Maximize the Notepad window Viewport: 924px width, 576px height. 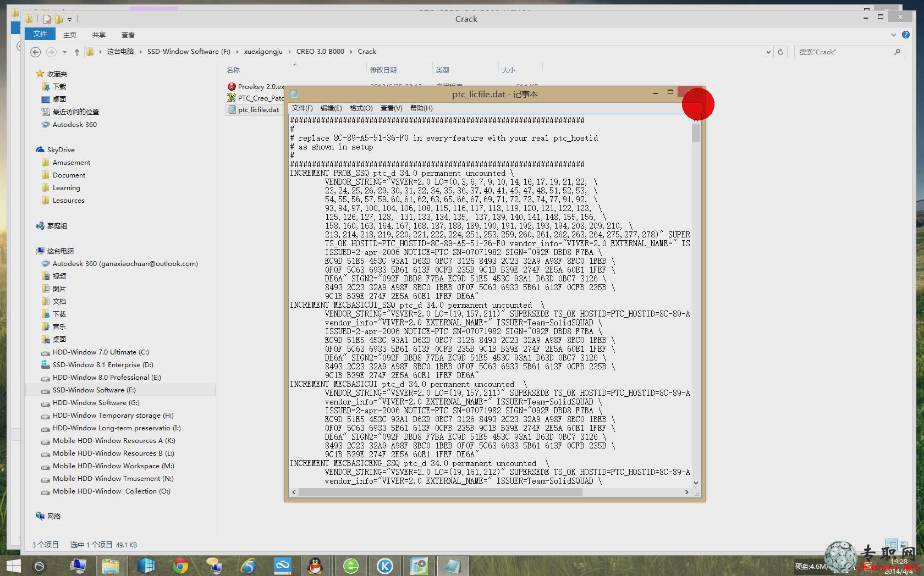670,93
